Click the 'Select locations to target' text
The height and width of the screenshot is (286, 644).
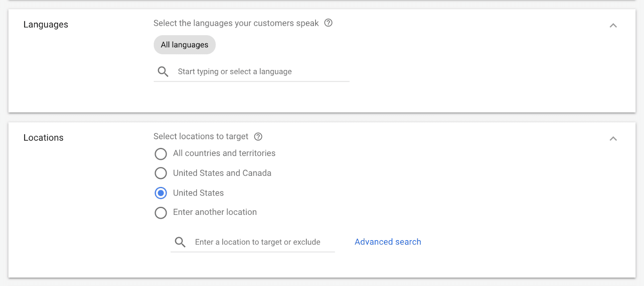pyautogui.click(x=201, y=136)
